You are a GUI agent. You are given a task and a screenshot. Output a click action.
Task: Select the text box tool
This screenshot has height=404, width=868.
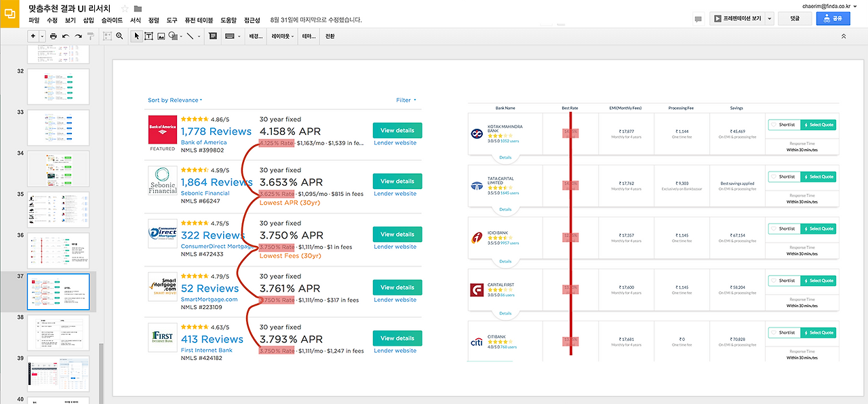click(149, 36)
